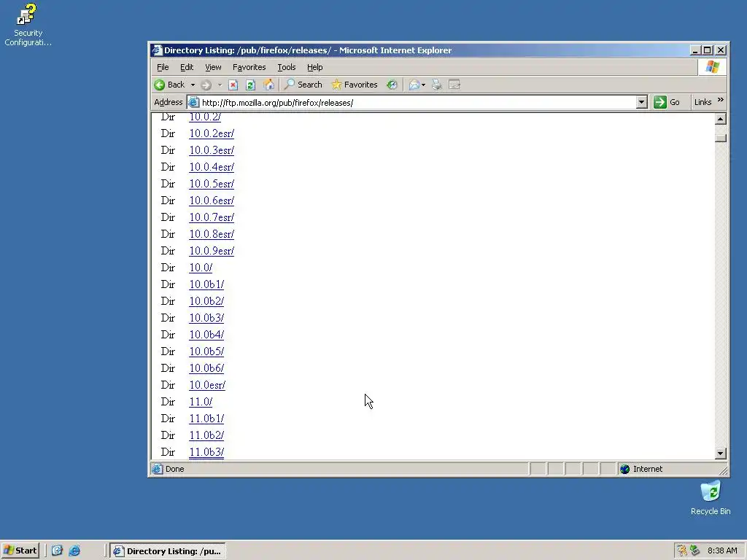Click the Refresh page icon
The width and height of the screenshot is (747, 560).
tap(251, 85)
